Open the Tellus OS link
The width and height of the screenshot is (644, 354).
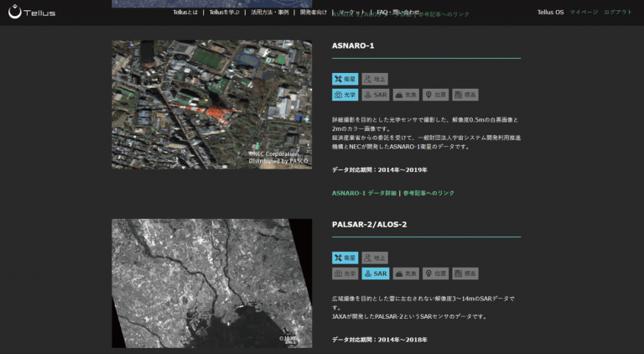tap(550, 13)
